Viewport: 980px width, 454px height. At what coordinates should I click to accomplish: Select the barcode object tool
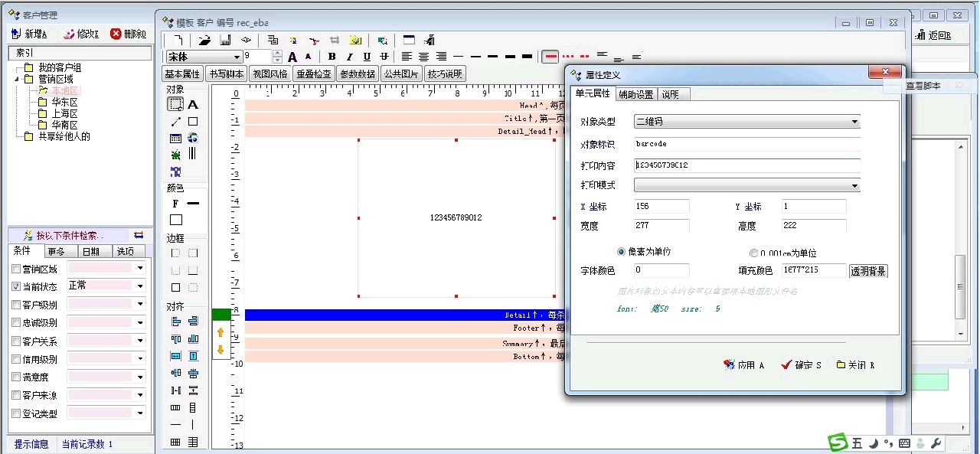[193, 153]
